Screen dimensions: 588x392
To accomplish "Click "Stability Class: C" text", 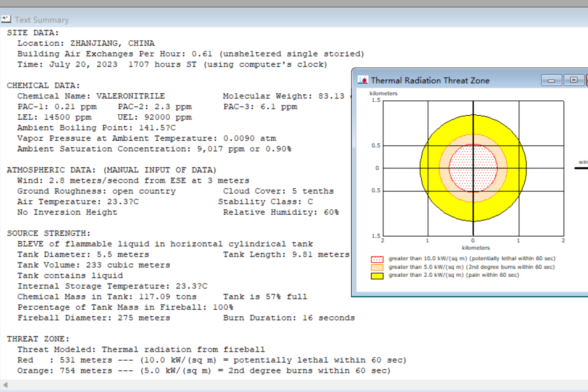I will 265,201.
